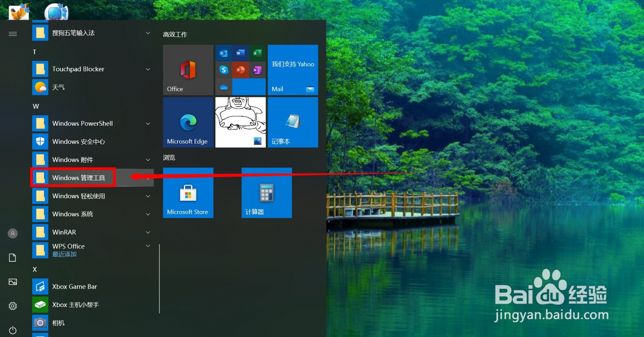Expand the WinRAR folder chevron
This screenshot has width=644, height=337.
[x=148, y=232]
